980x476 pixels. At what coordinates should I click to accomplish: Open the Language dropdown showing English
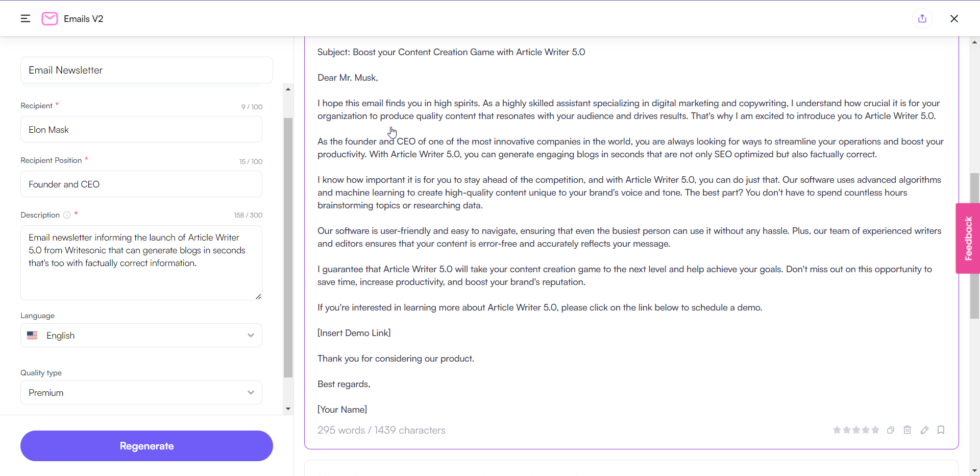tap(141, 335)
